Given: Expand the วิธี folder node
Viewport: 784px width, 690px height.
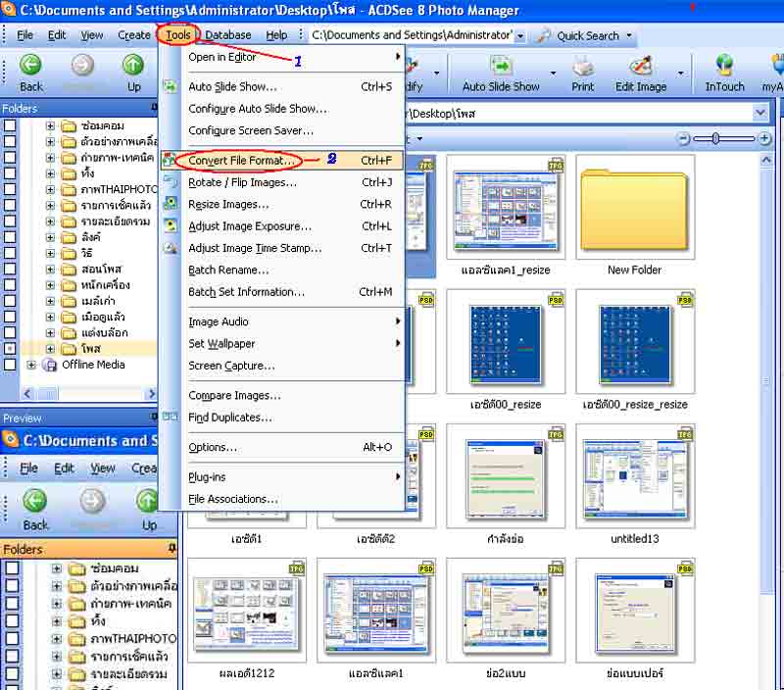Looking at the screenshot, I should [x=50, y=253].
